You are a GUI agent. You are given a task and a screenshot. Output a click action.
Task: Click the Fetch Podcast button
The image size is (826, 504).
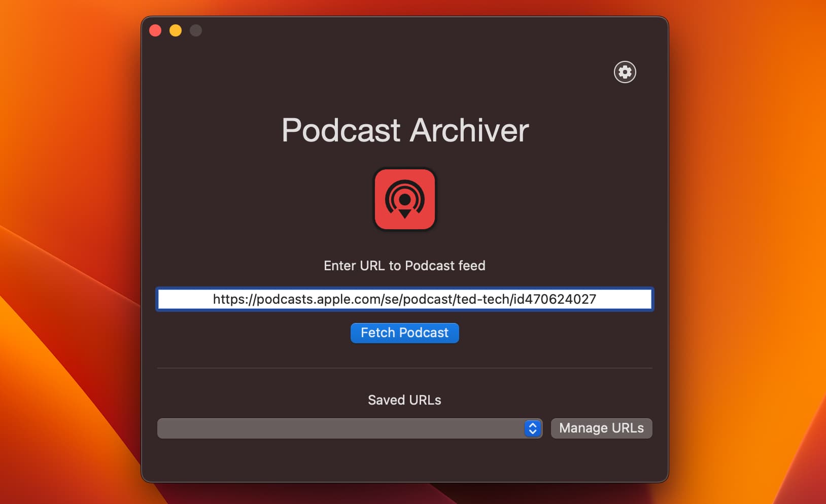405,333
